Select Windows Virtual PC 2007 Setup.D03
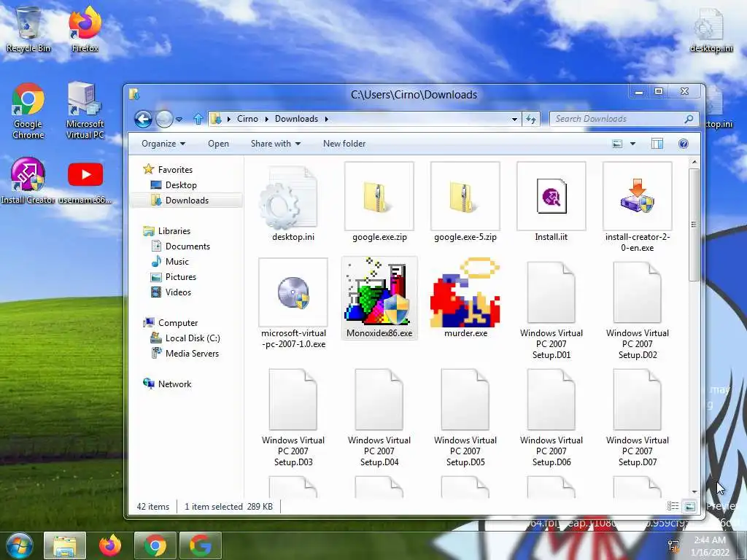This screenshot has width=747, height=560. point(293,418)
